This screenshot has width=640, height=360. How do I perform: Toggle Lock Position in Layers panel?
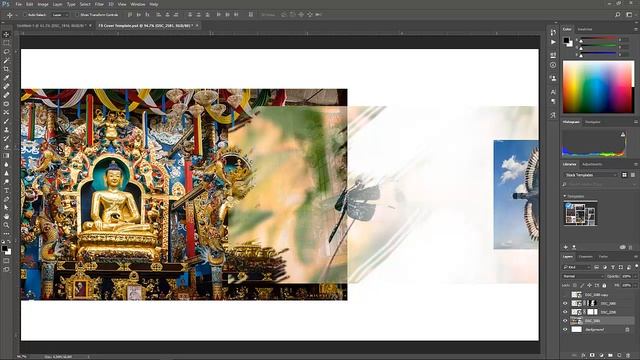pos(589,285)
